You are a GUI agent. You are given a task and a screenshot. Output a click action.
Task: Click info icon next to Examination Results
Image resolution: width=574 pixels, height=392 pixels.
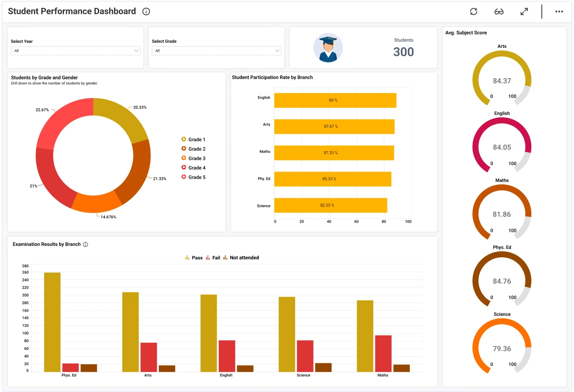(x=86, y=245)
